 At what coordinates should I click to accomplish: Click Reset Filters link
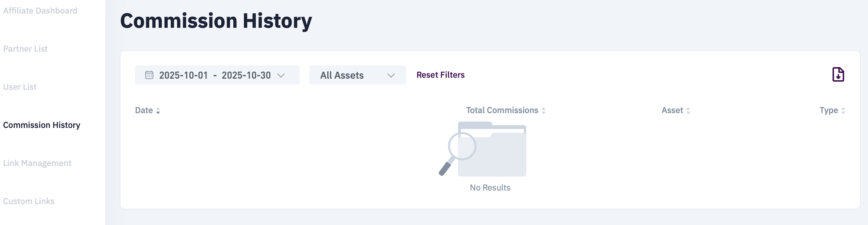coord(440,75)
